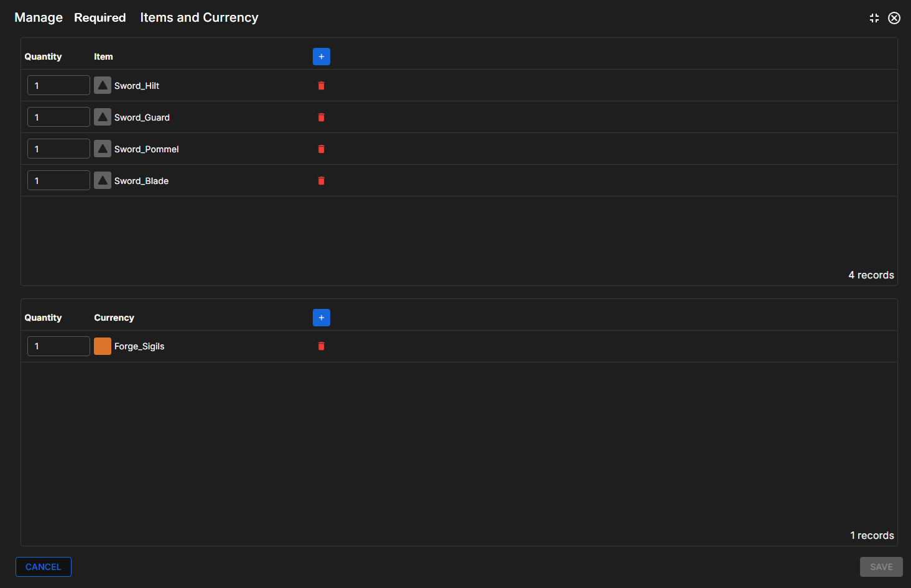
Task: Click the Sword_Blade item thumbnail icon
Action: pyautogui.click(x=103, y=180)
